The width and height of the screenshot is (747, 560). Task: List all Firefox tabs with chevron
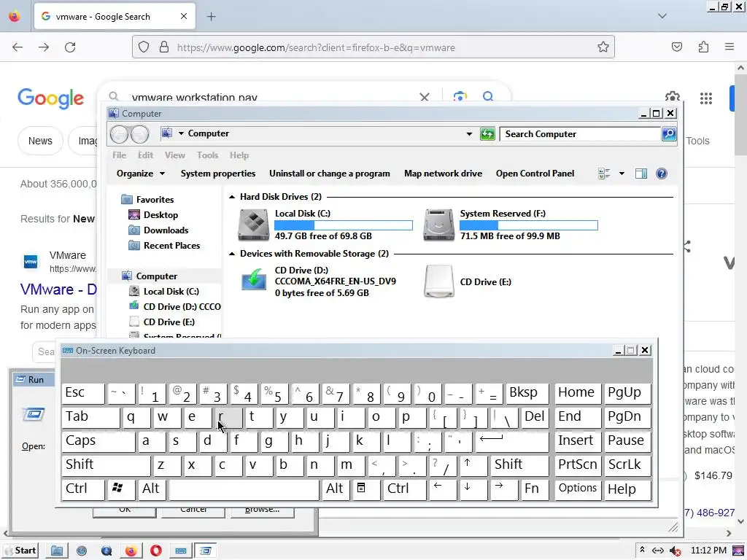[662, 16]
